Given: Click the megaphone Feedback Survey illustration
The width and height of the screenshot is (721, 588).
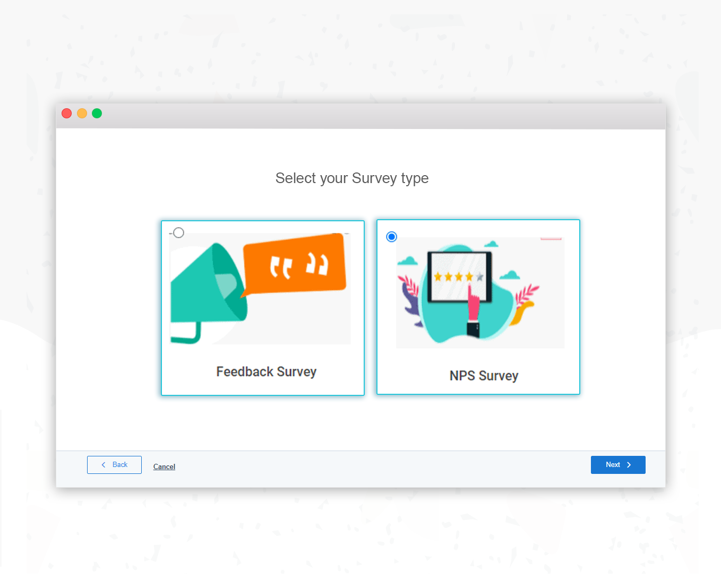Looking at the screenshot, I should (260, 288).
